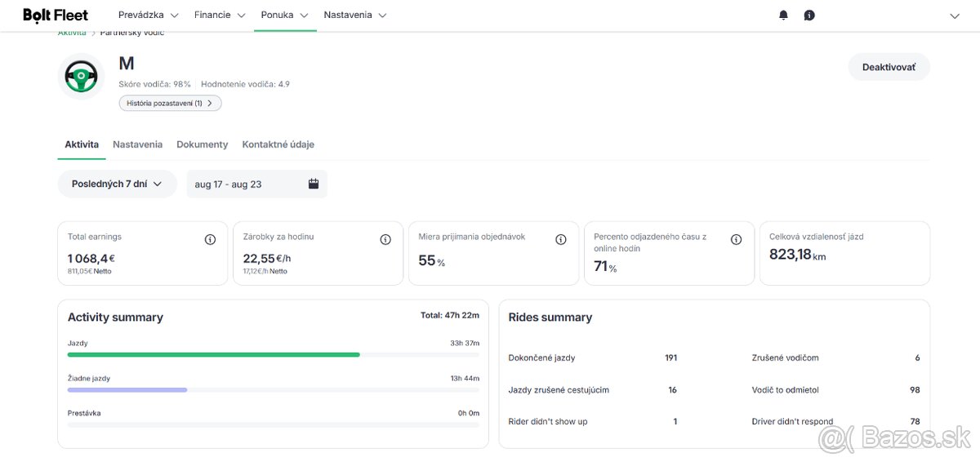This screenshot has width=980, height=462.
Task: Show info for Total earnings
Action: (x=210, y=239)
